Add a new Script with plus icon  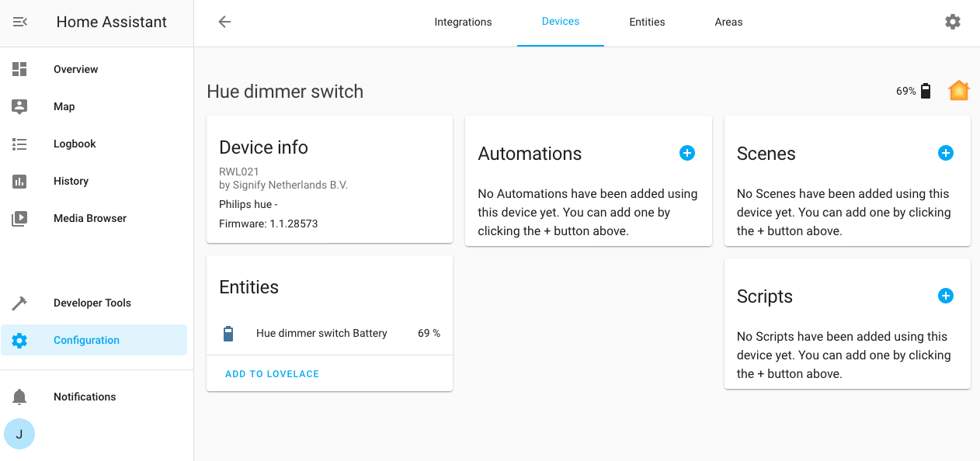point(945,296)
